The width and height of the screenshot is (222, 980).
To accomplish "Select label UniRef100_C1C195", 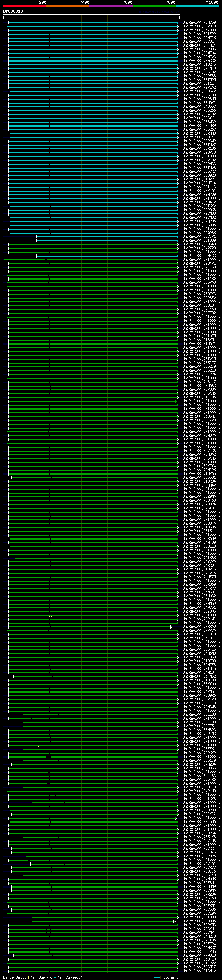I will coord(199,397).
